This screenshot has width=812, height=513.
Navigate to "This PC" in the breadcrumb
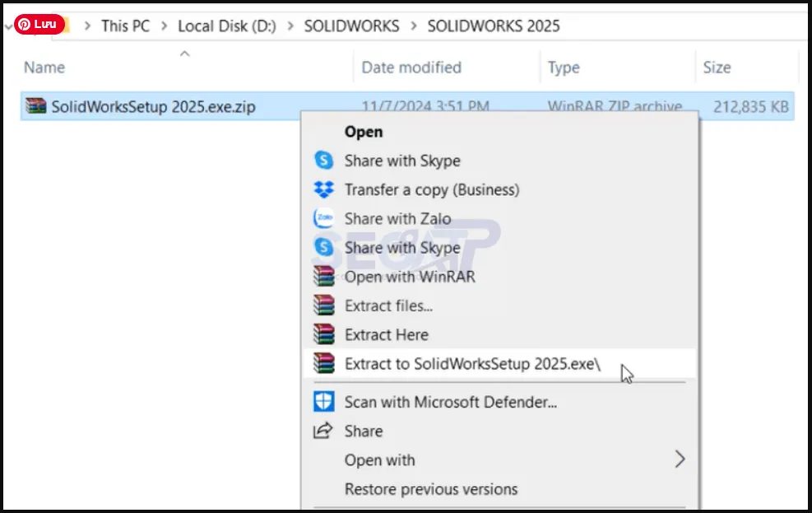coord(124,26)
